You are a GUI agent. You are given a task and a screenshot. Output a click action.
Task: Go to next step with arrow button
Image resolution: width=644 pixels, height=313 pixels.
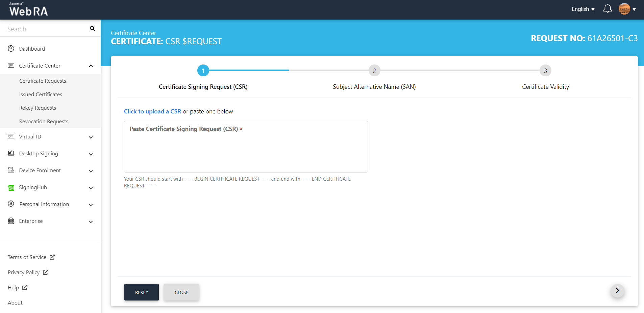coord(617,291)
